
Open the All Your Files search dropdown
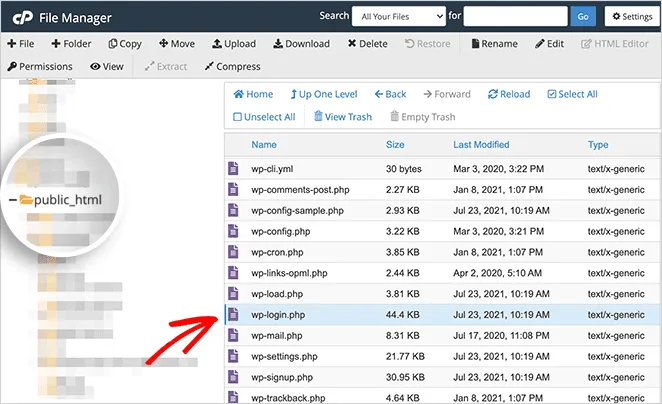399,16
